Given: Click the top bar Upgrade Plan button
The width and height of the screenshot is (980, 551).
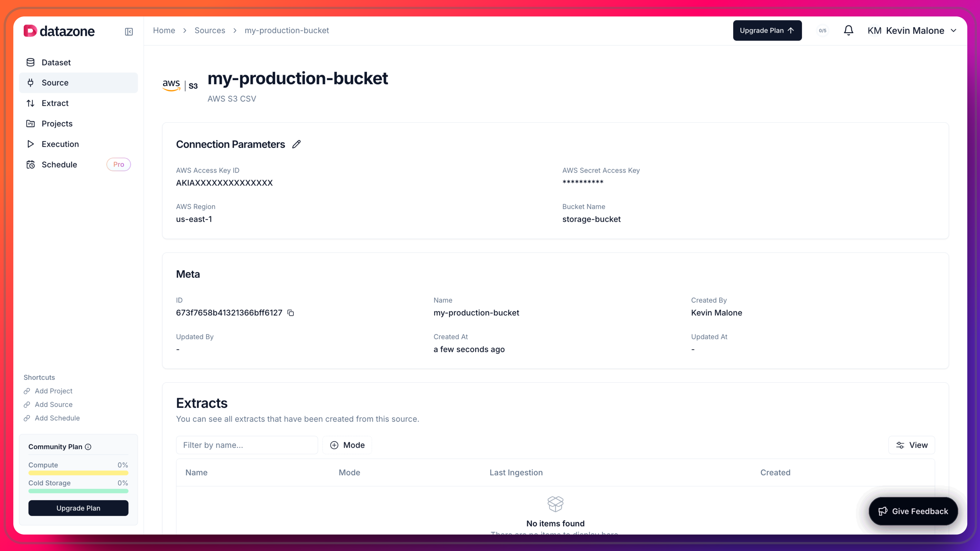Looking at the screenshot, I should [767, 30].
